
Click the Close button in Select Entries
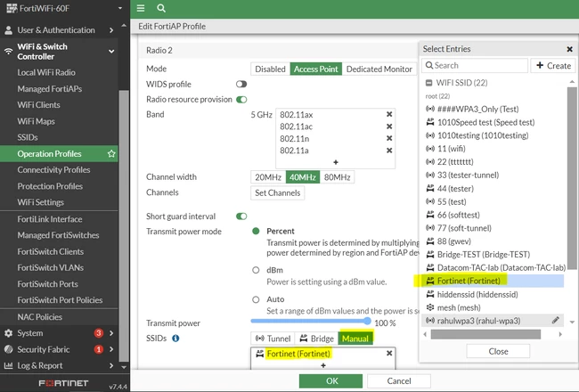498,351
